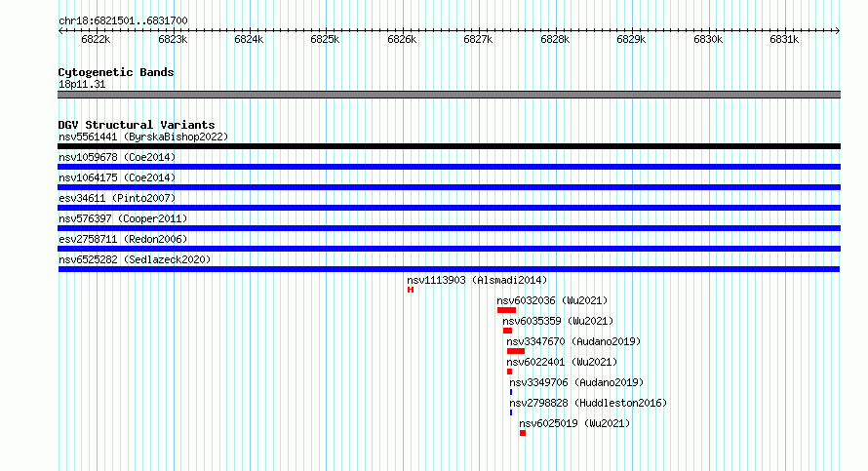Screen dimensions: 868x471
Task: Click esv34611 (Pinto2007) label
Action: [x=117, y=198]
